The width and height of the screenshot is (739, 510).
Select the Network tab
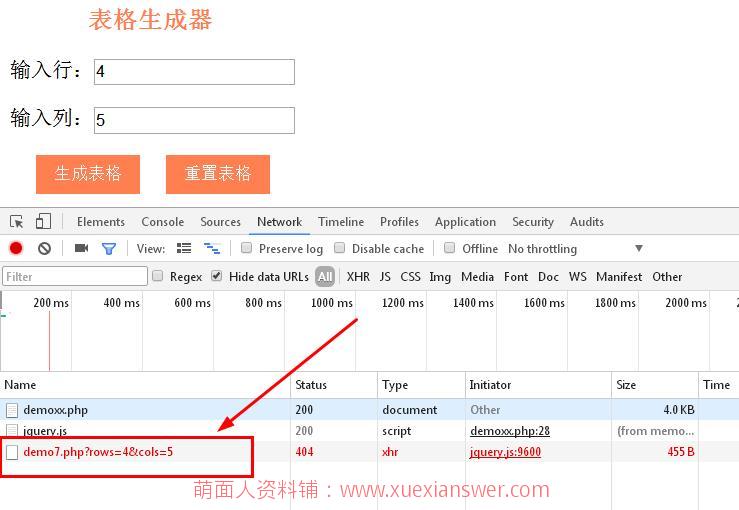[x=279, y=222]
